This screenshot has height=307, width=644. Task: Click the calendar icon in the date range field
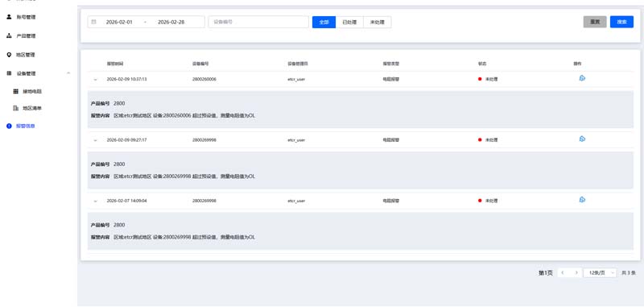pyautogui.click(x=93, y=22)
